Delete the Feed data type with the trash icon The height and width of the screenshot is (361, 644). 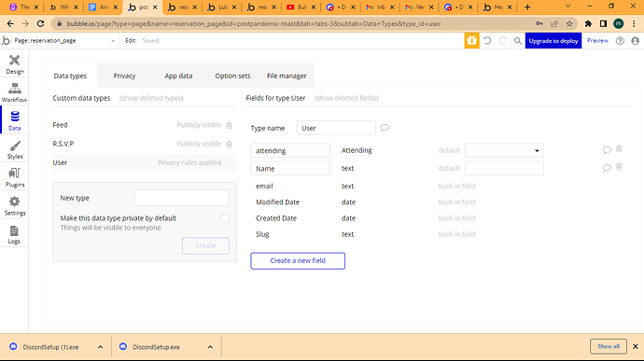pyautogui.click(x=230, y=125)
